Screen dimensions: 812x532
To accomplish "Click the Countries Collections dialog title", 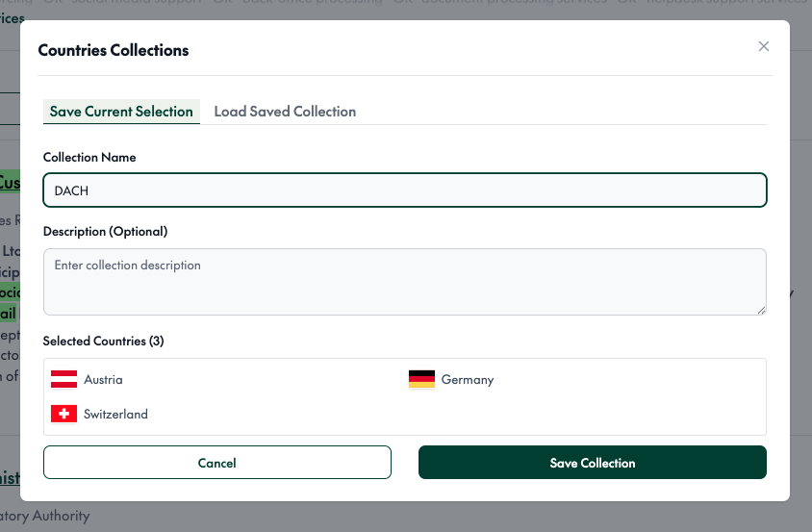I will [x=114, y=50].
